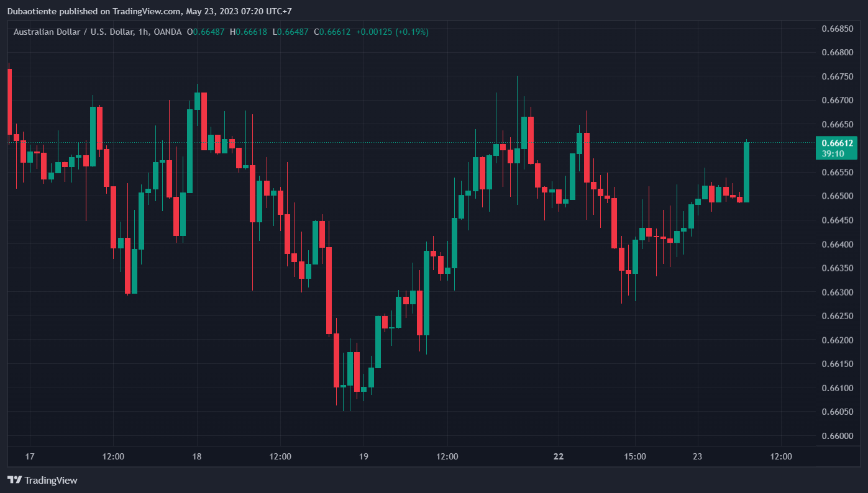868x493 pixels.
Task: Click the TradingView logo in the bottom corner
Action: click(42, 480)
